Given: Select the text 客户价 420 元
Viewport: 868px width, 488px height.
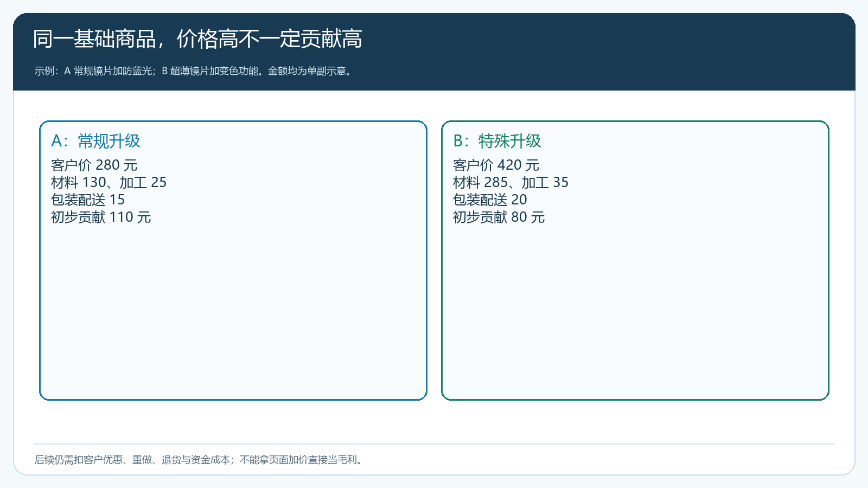Looking at the screenshot, I should tap(496, 165).
